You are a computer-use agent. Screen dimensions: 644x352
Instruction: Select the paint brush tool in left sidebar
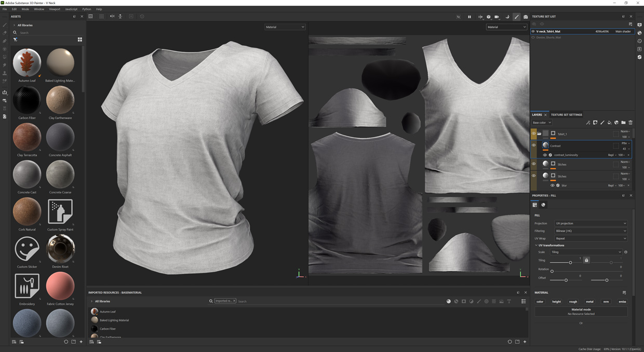click(5, 25)
